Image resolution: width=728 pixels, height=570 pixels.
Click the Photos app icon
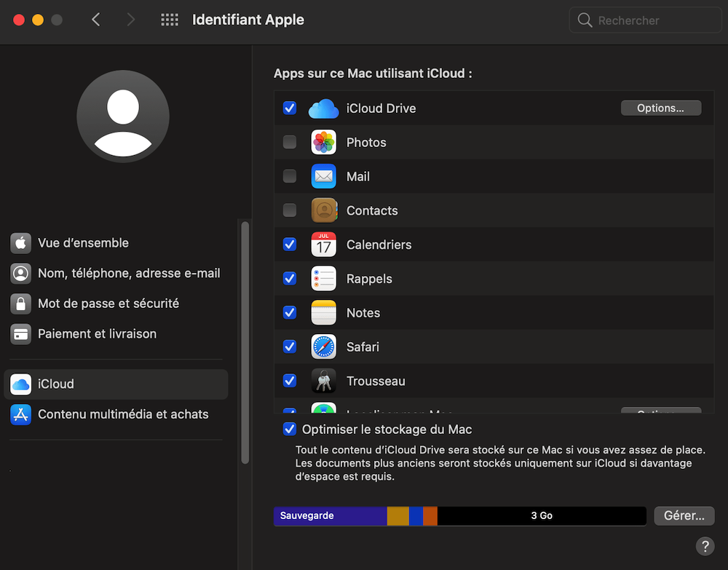[324, 143]
